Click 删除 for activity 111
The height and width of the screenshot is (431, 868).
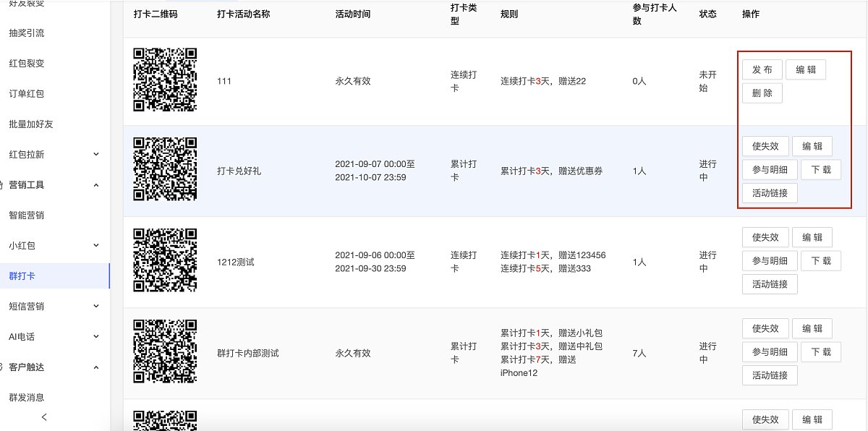762,93
